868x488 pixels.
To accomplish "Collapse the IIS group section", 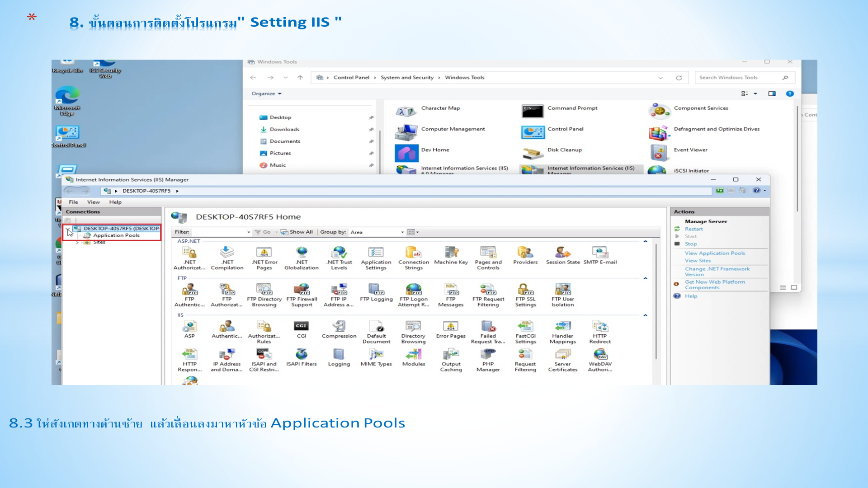I will point(645,315).
